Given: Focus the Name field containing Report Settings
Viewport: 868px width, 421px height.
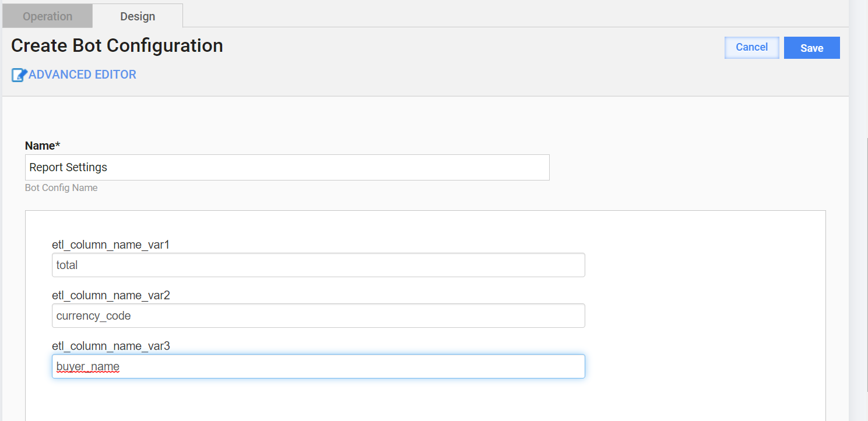Looking at the screenshot, I should click(287, 167).
